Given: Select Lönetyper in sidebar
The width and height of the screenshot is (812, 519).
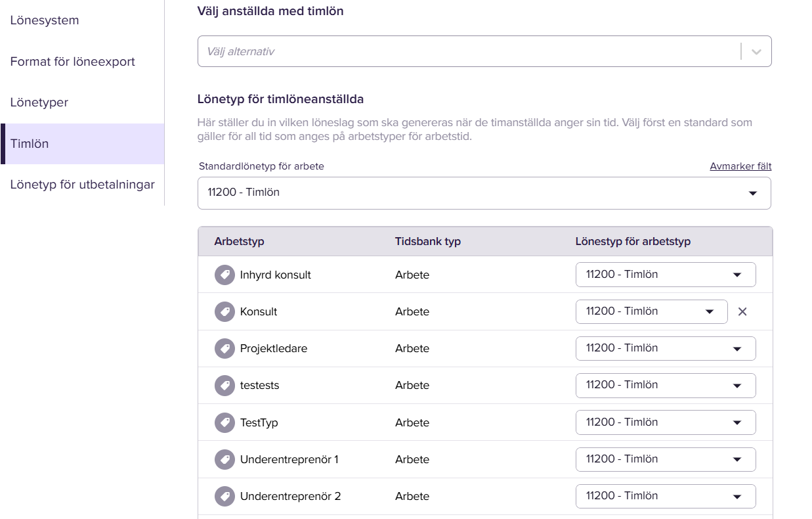Looking at the screenshot, I should click(x=39, y=102).
